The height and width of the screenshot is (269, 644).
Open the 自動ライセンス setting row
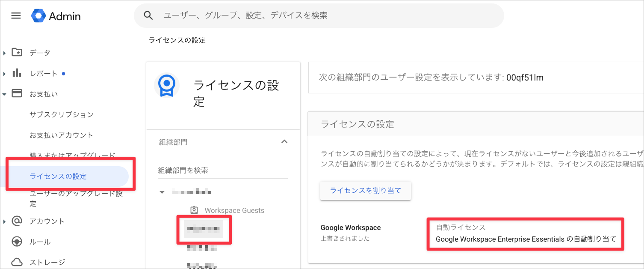(x=526, y=233)
